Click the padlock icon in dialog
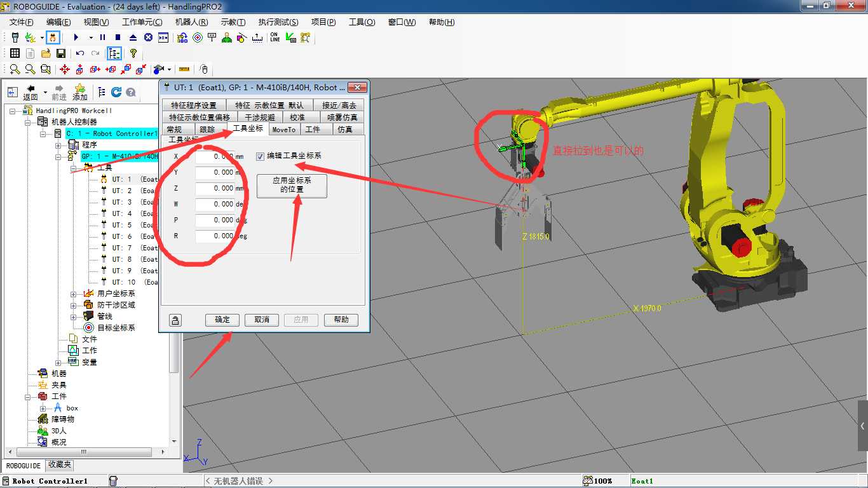Image resolution: width=868 pixels, height=488 pixels. point(175,320)
